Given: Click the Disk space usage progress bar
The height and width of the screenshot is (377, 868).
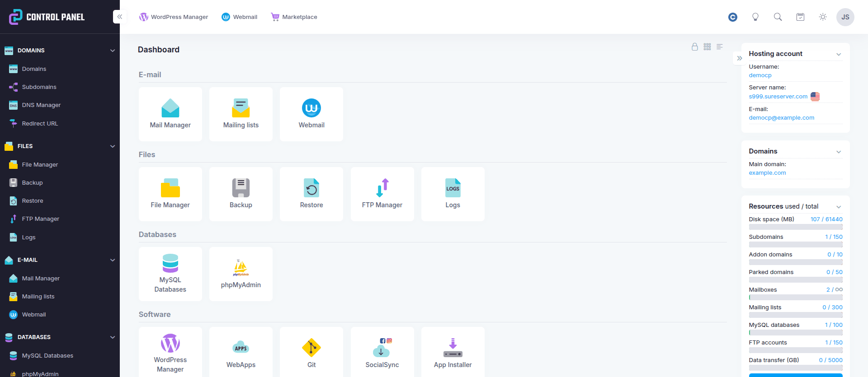Looking at the screenshot, I should 796,227.
